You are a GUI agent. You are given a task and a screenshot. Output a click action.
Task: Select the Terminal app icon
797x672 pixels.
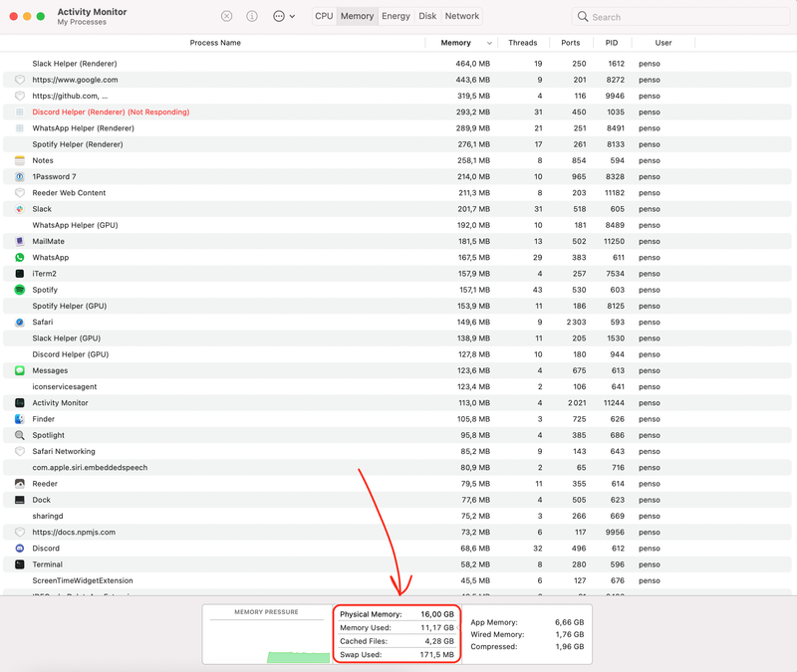click(20, 564)
